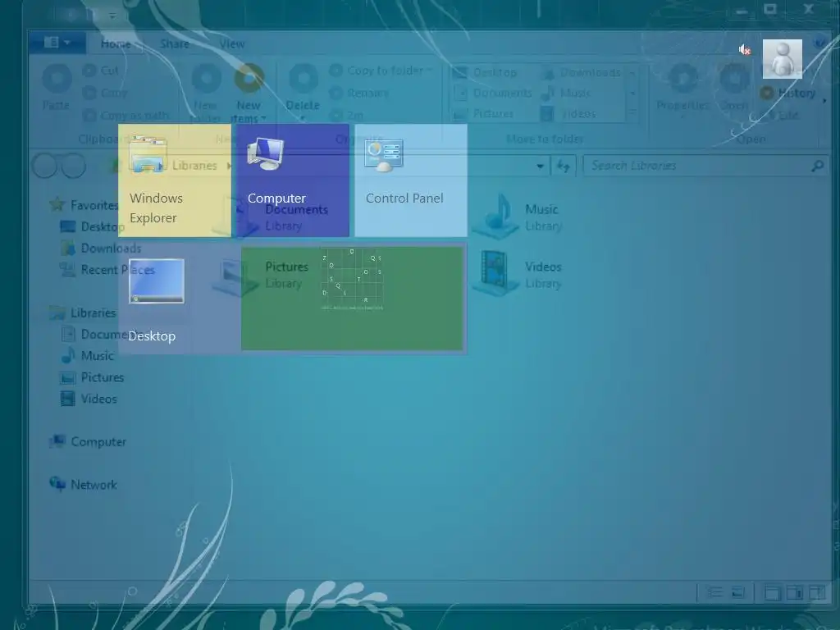Select Pictures in Move to folder gallery

(x=482, y=113)
